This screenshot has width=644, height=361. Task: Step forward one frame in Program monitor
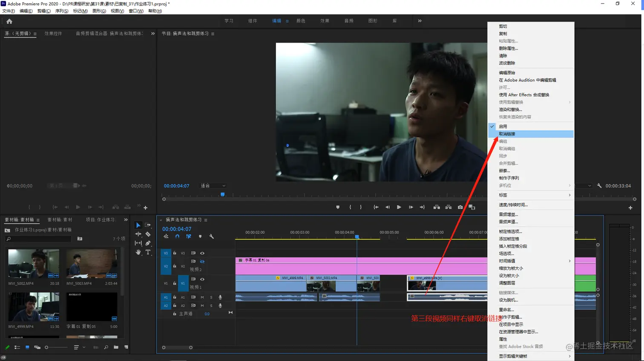(x=411, y=207)
